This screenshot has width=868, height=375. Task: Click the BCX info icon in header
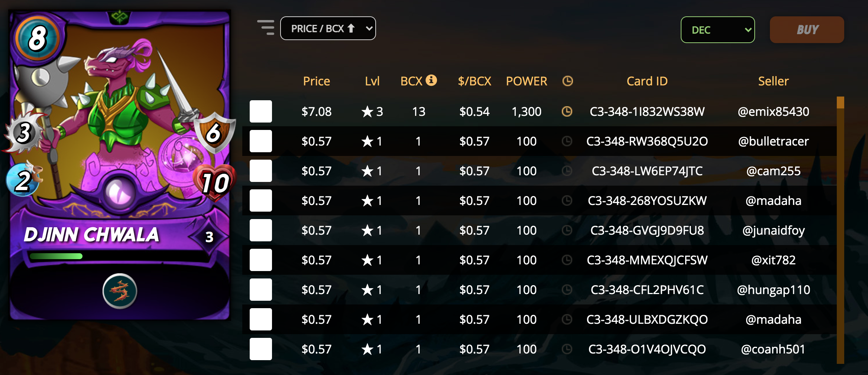(431, 80)
